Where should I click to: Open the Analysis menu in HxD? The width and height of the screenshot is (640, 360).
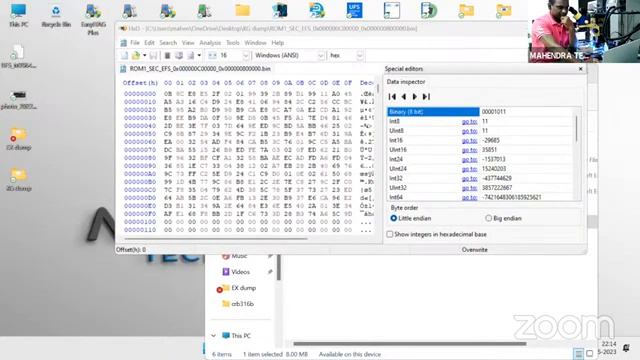click(x=210, y=43)
